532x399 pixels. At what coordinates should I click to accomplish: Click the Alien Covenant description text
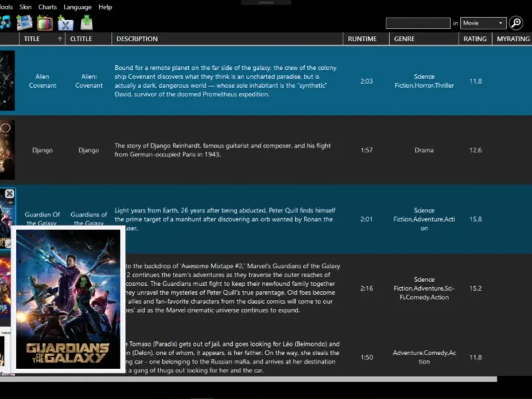click(x=225, y=81)
